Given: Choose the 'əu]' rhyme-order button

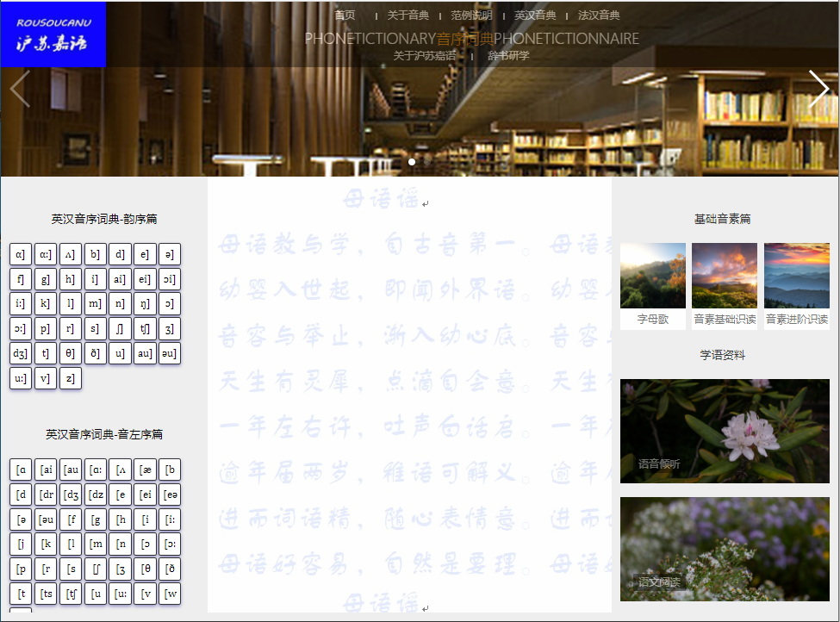Looking at the screenshot, I should point(169,353).
